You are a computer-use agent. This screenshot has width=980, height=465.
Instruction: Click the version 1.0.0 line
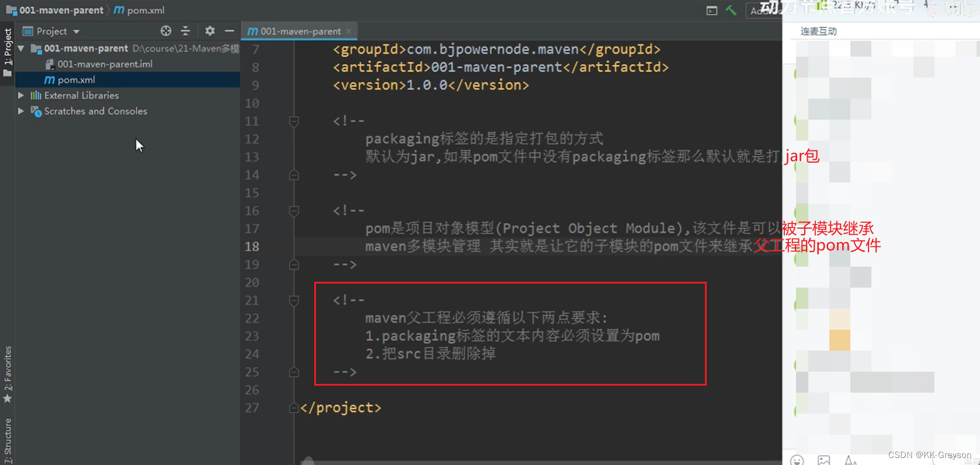[x=431, y=85]
